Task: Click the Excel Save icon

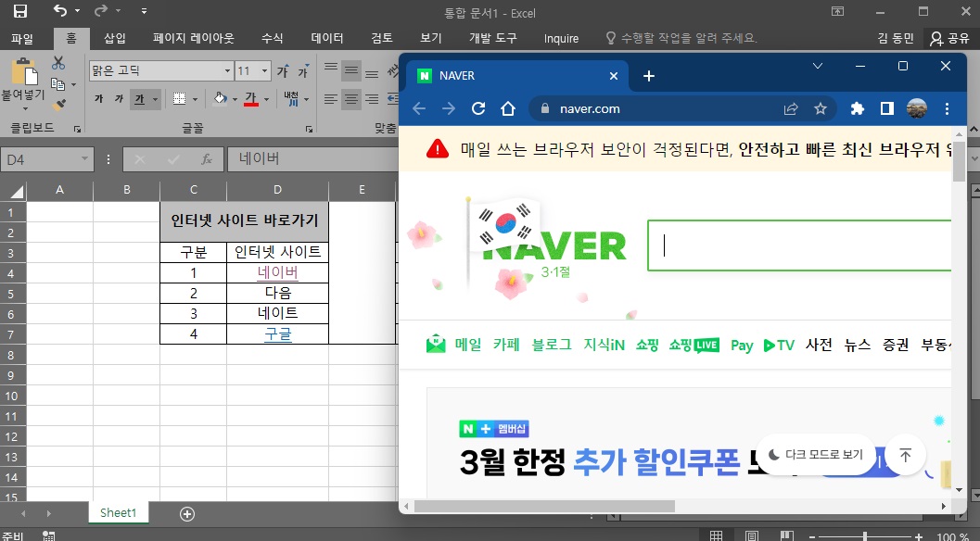Action: point(20,10)
